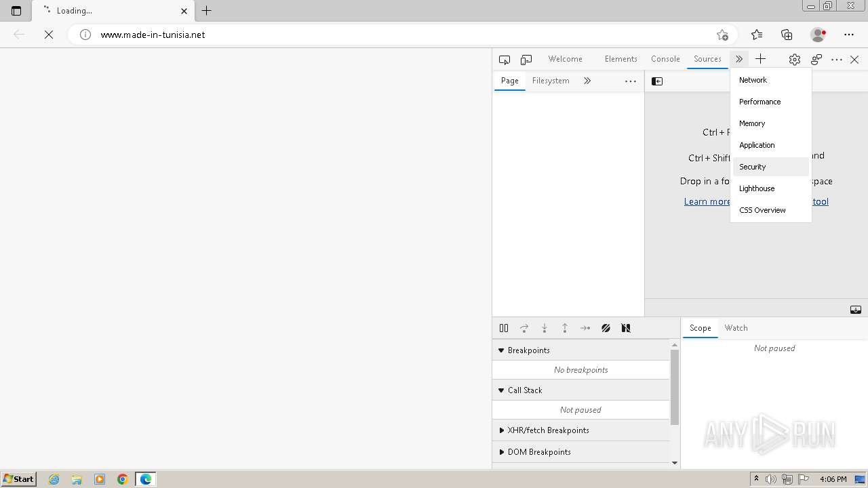Open a new browser tab
The height and width of the screenshot is (488, 868).
click(207, 11)
